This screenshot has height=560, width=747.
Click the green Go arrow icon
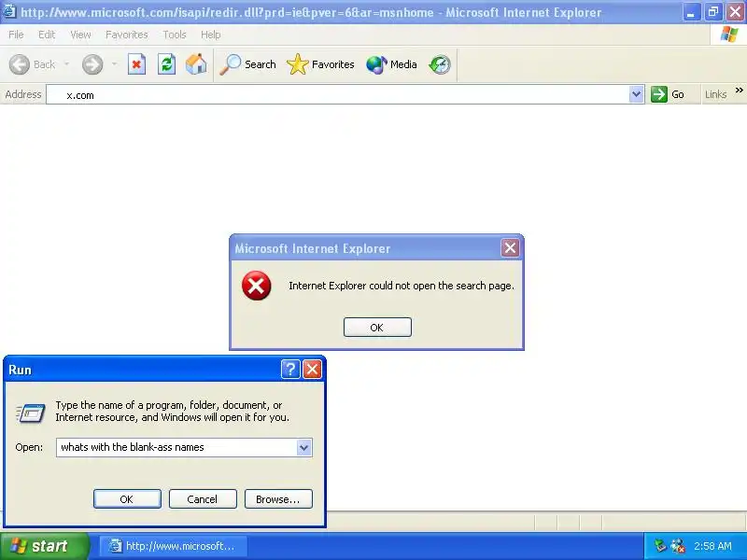[x=659, y=94]
